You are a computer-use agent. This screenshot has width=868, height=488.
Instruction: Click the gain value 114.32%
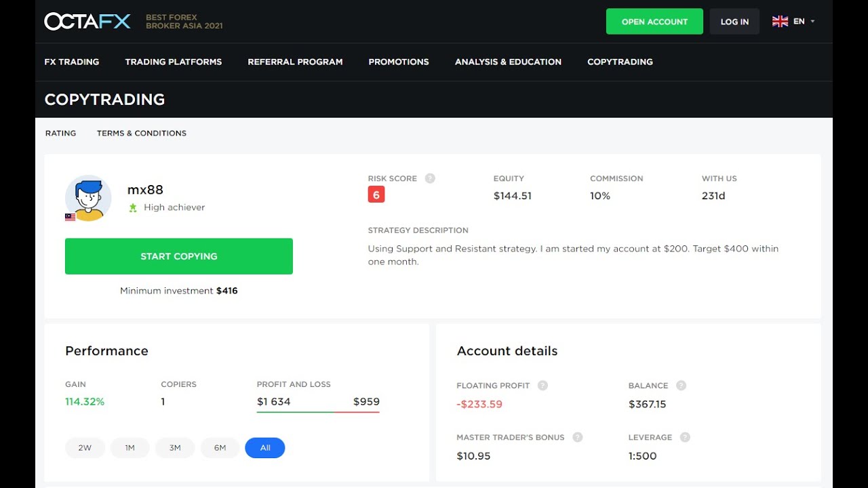coord(85,402)
